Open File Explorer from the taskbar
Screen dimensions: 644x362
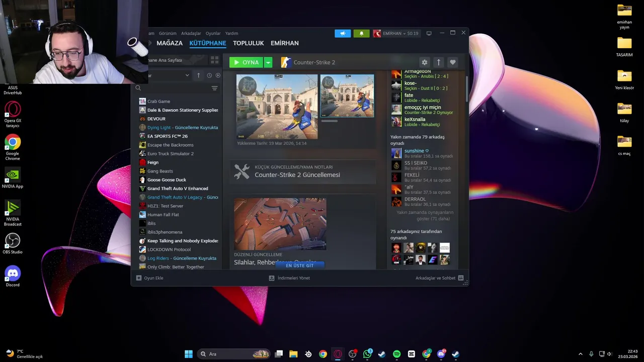point(293,354)
